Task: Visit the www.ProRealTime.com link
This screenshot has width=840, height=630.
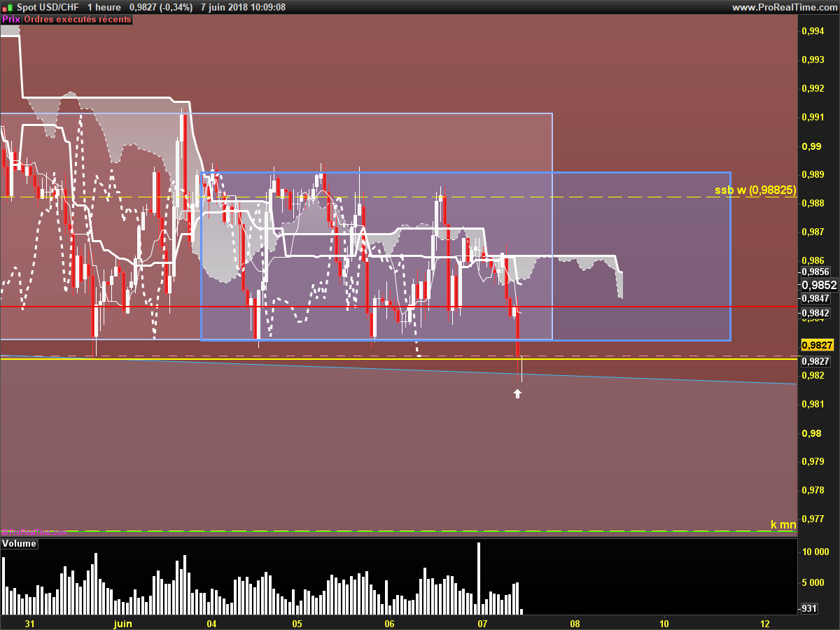Action: [783, 7]
